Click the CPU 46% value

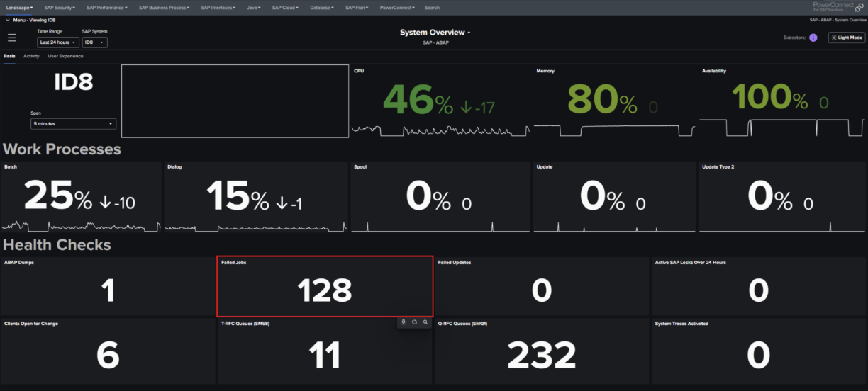(x=418, y=100)
